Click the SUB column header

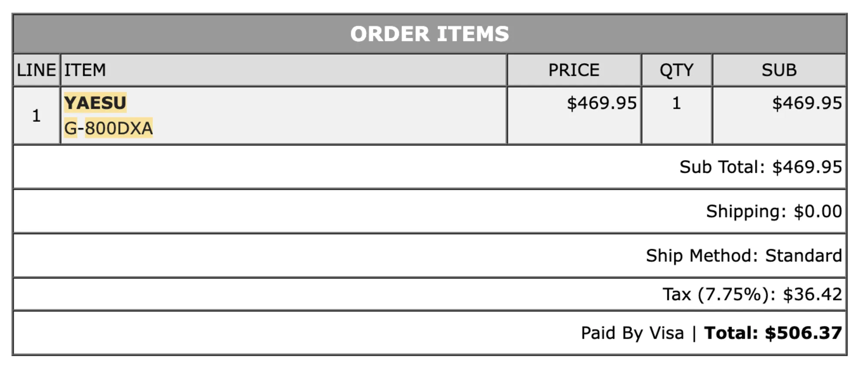[x=779, y=70]
